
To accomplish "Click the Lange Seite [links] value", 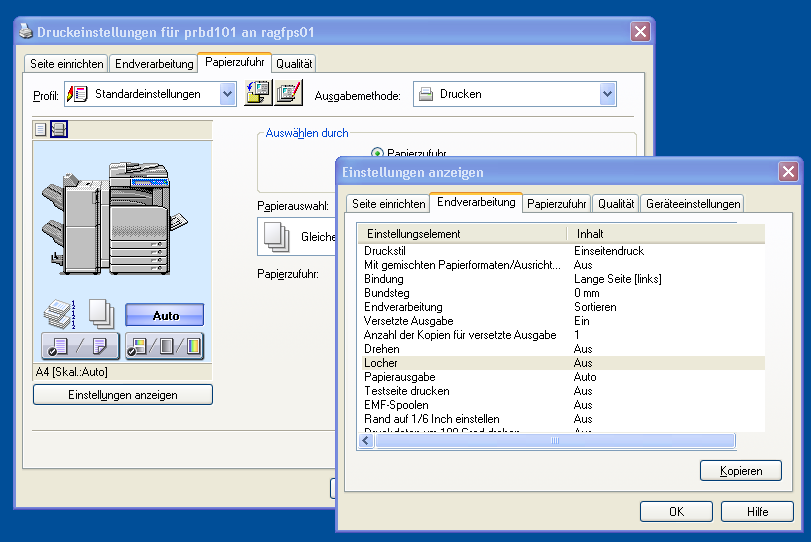I will pyautogui.click(x=618, y=279).
